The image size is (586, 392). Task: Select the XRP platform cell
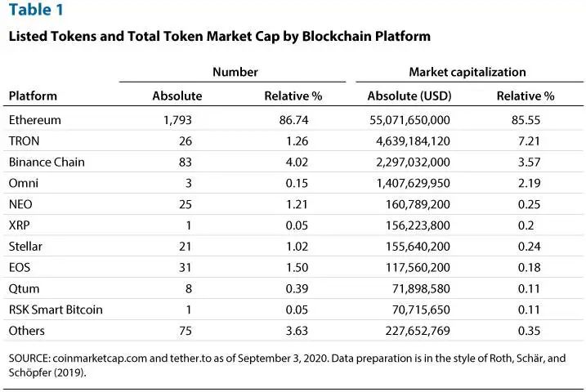(20, 225)
